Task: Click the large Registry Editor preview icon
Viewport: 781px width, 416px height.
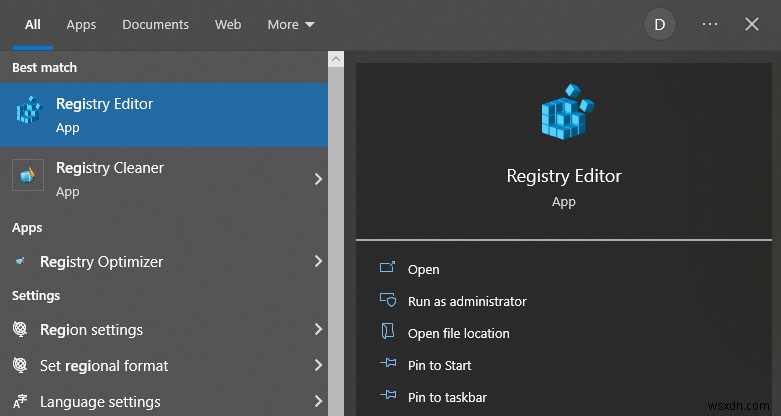Action: tap(563, 112)
